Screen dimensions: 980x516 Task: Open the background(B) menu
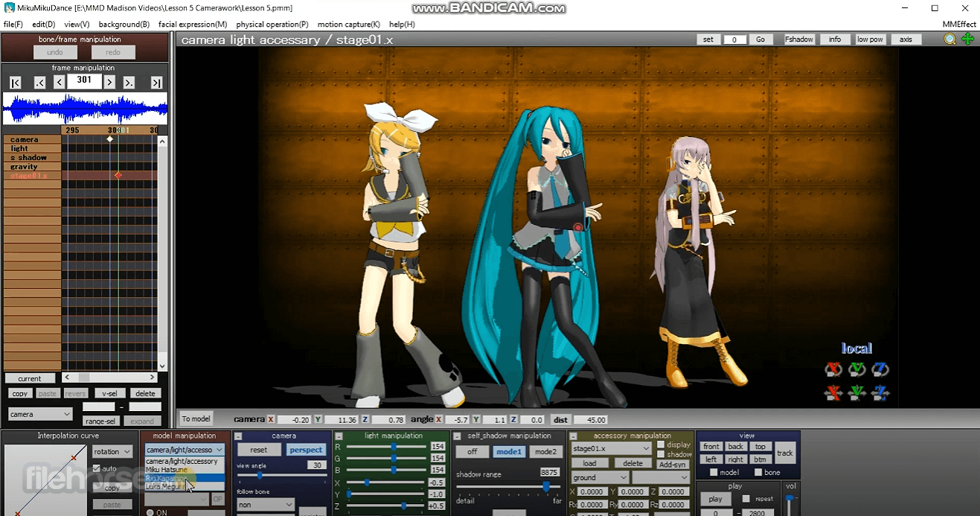click(124, 25)
